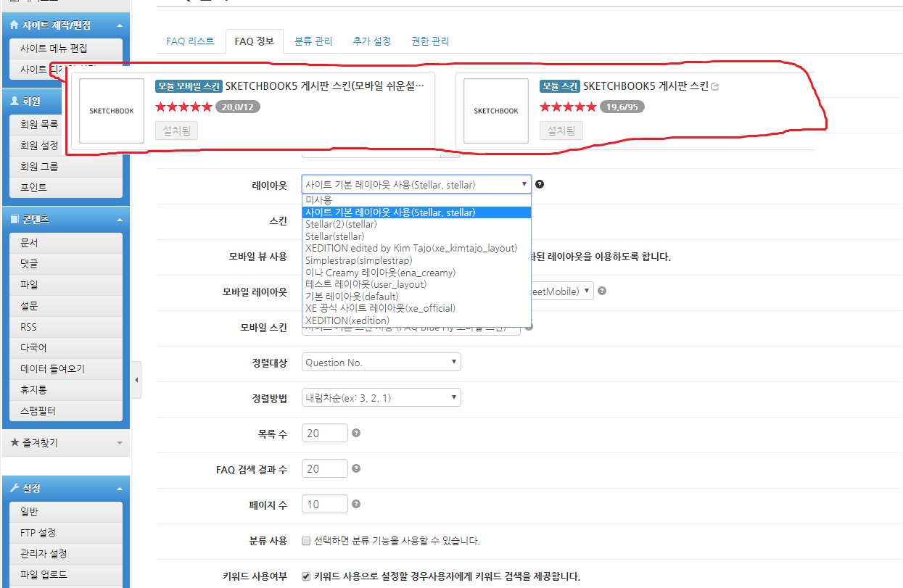Switch to the FAQ 리스트 tab
Viewport: 903px width, 588px height.
pos(191,41)
